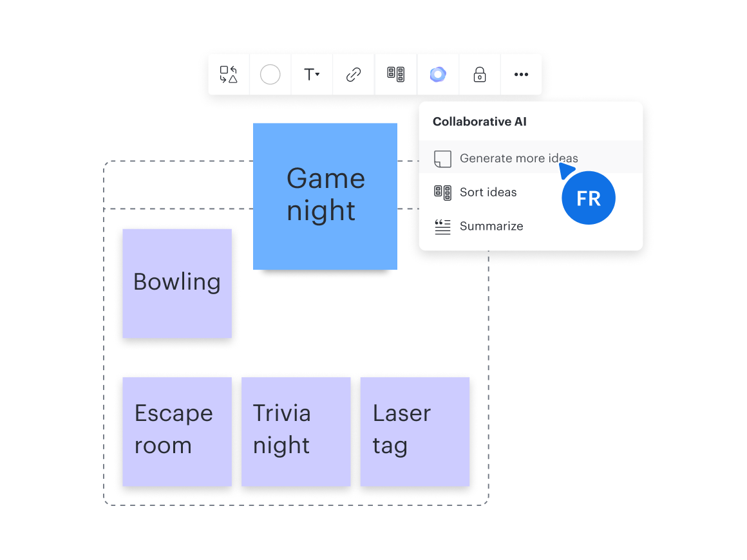Click the Trivia night sticky note
The height and width of the screenshot is (560, 747).
pyautogui.click(x=296, y=431)
